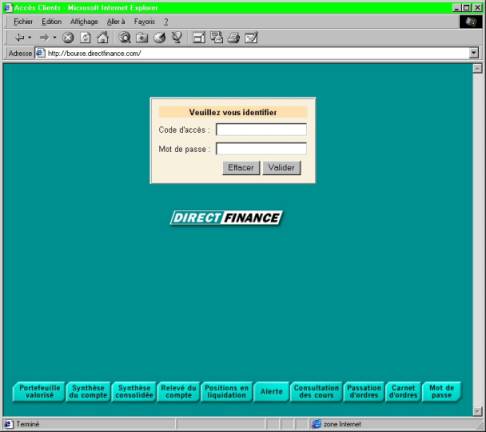Viewport: 486px width, 432px height.
Task: Open the ? help menu
Action: click(x=166, y=22)
